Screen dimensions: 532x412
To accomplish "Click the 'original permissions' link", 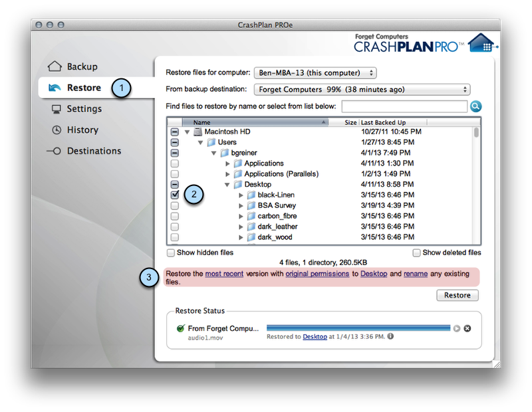I will click(317, 274).
